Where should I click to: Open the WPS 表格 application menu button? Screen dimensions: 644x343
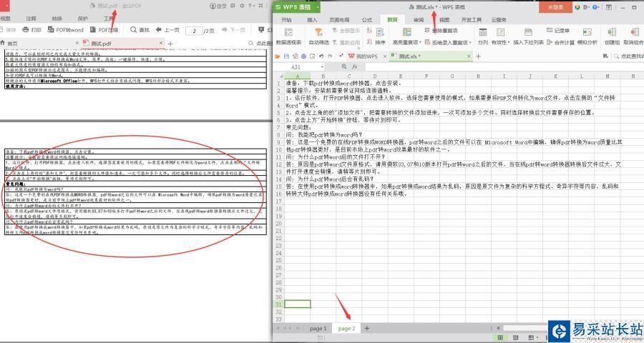[297, 7]
